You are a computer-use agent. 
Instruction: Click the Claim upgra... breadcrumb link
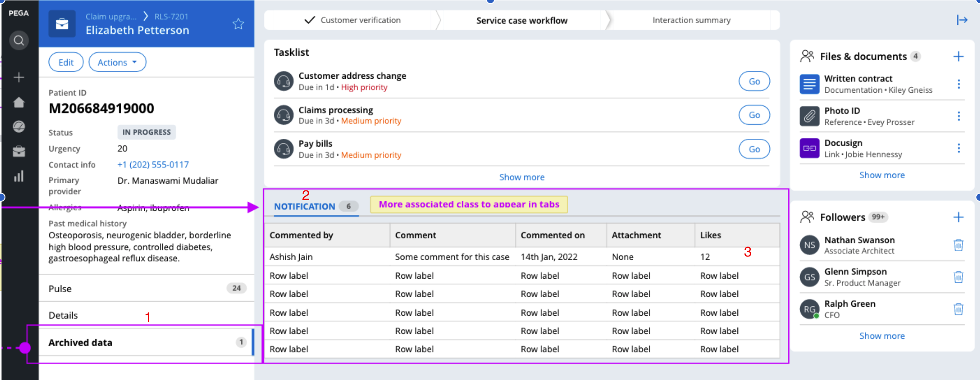point(111,16)
